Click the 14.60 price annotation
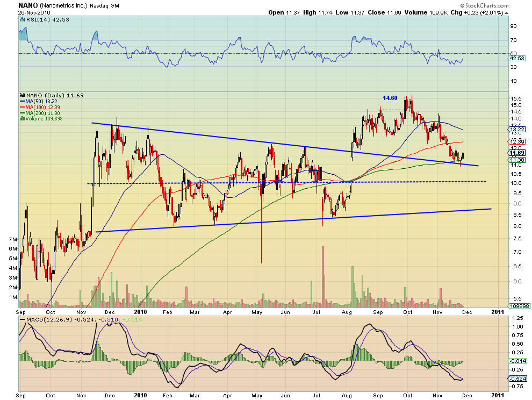 pos(390,98)
